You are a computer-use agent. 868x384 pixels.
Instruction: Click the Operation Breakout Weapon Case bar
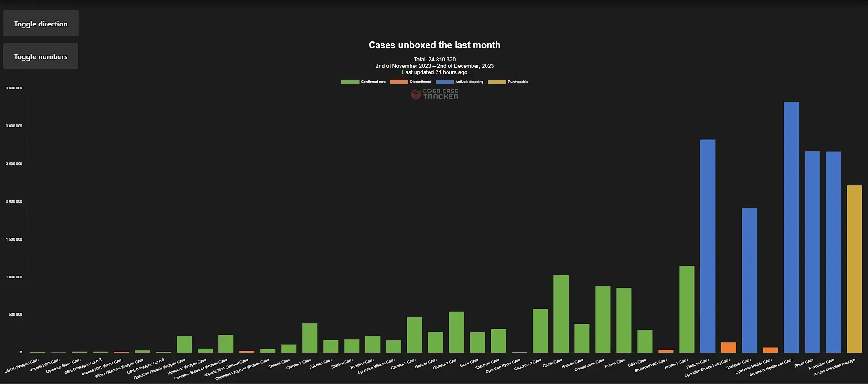(226, 344)
